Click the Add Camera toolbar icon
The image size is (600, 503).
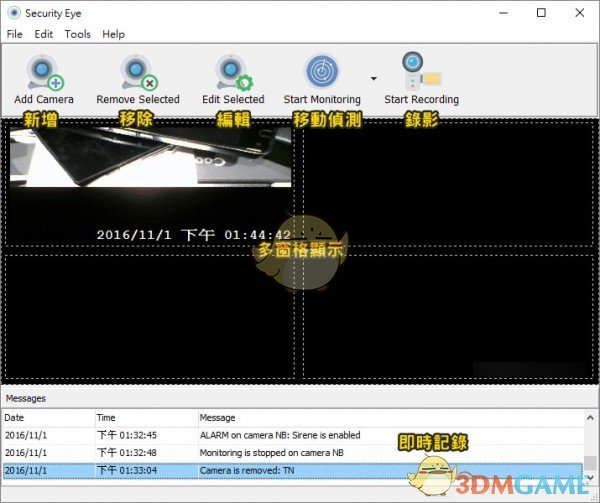44,72
